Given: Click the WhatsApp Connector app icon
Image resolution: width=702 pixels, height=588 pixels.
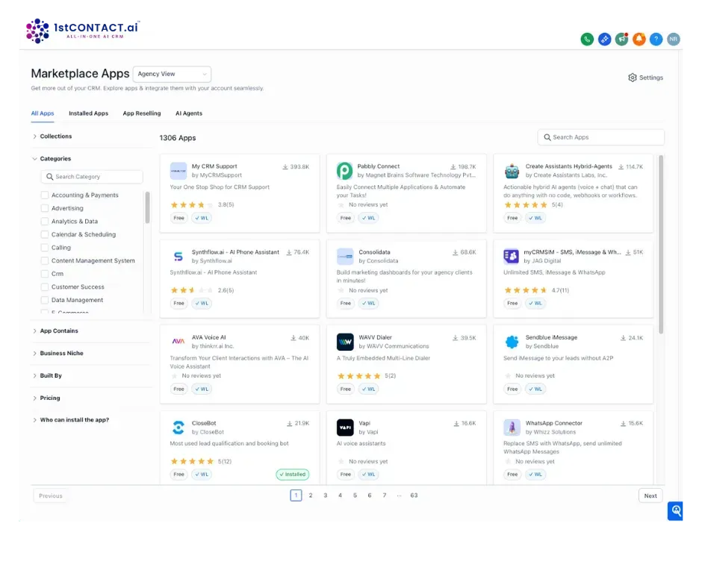Looking at the screenshot, I should click(x=512, y=428).
